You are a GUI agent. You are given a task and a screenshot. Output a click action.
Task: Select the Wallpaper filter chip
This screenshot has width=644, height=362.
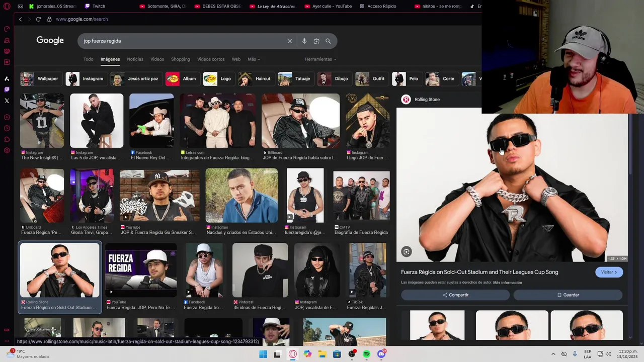click(40, 79)
